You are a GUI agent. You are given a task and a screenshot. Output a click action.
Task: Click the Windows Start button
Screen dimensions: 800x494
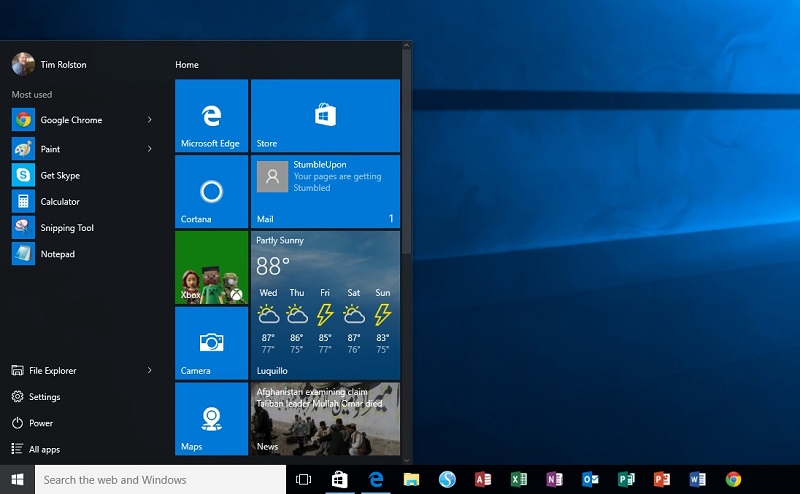pos(17,480)
